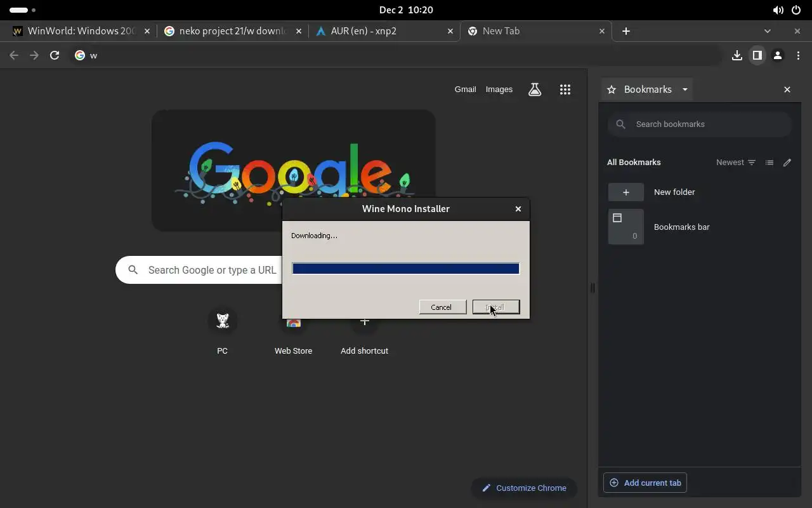Click the address bar

point(396,55)
